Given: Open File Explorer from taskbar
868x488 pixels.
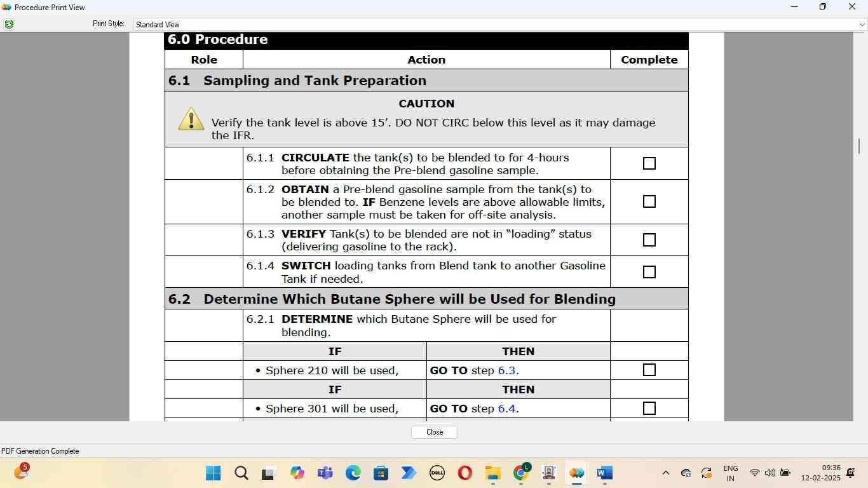Looking at the screenshot, I should [x=492, y=473].
